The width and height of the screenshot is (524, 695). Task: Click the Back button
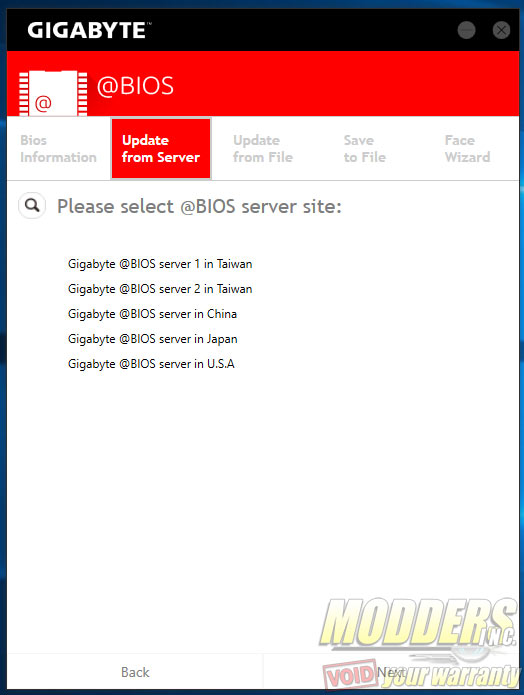coord(135,672)
